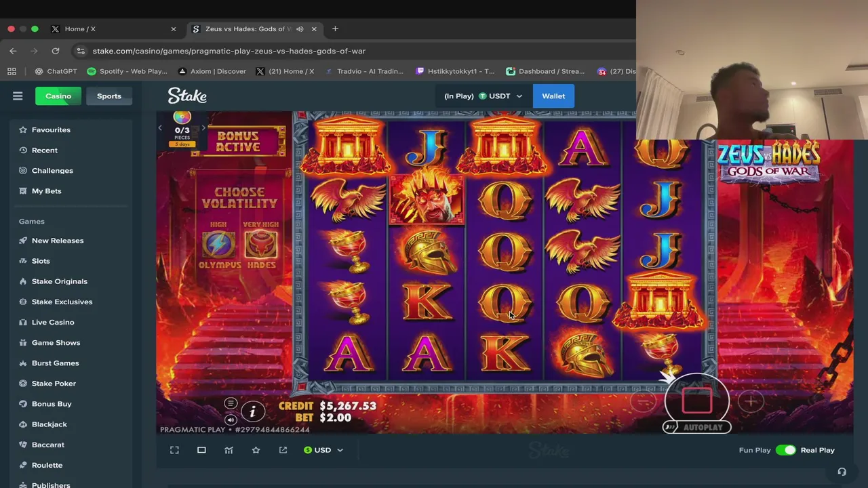View site information icon in address bar
This screenshot has width=868, height=488.
[x=81, y=51]
